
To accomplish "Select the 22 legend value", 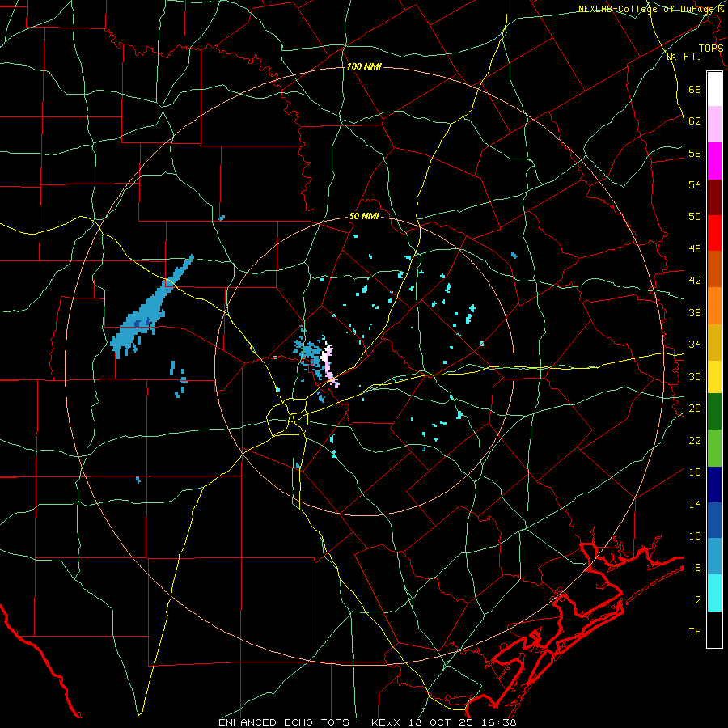I will [x=695, y=440].
